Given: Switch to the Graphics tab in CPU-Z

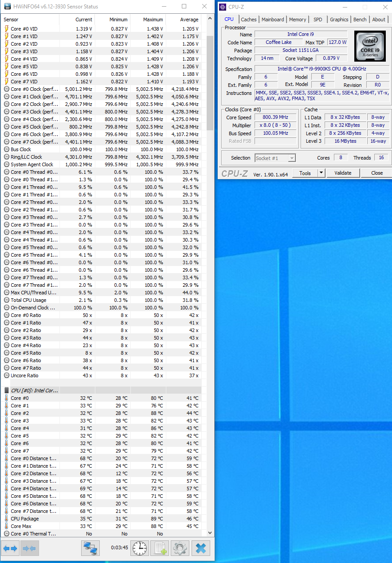Looking at the screenshot, I should pos(339,20).
